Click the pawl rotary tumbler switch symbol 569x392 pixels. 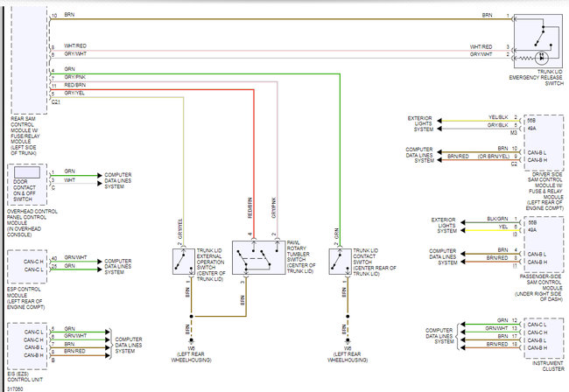click(x=259, y=257)
